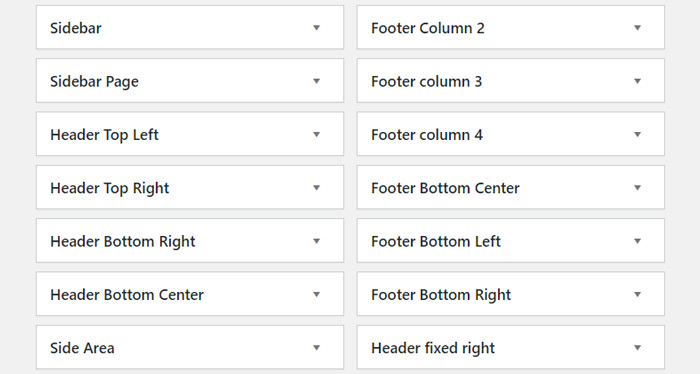Expand the Sidebar Page arrow
Image resolution: width=700 pixels, height=374 pixels.
click(x=317, y=81)
